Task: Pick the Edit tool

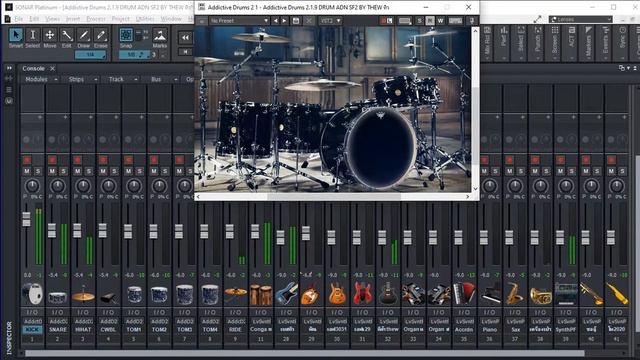Action: pyautogui.click(x=67, y=35)
